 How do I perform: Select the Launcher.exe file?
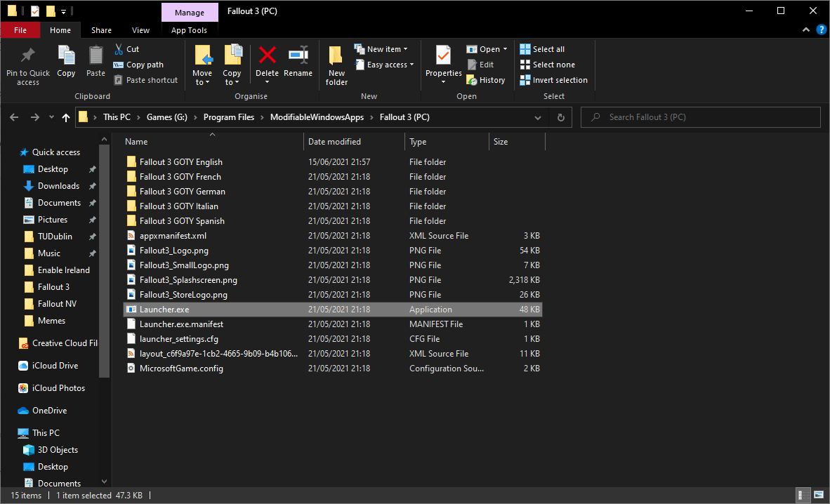(x=332, y=309)
